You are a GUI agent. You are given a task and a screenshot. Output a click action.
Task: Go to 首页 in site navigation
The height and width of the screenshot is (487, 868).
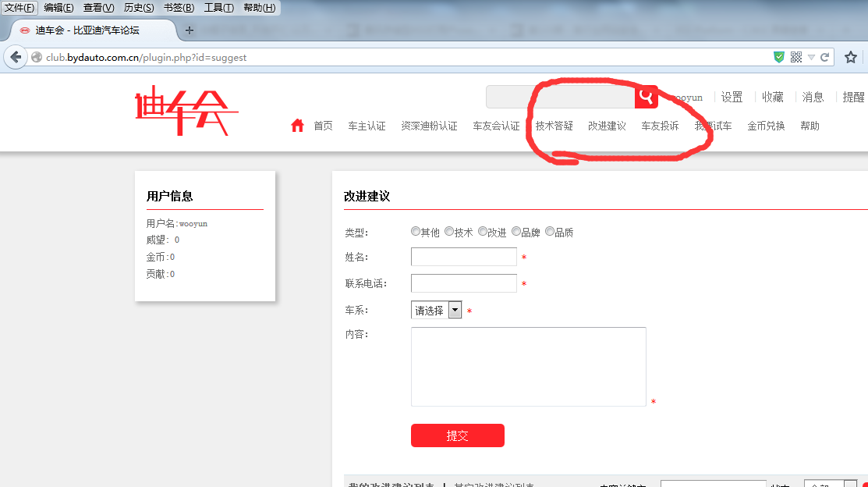pyautogui.click(x=323, y=126)
